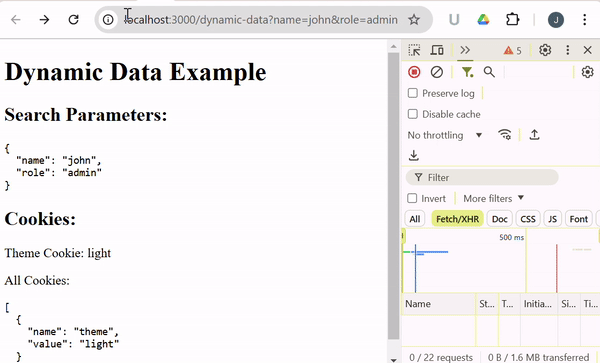
Task: Focus the network Filter field
Action: 482,177
